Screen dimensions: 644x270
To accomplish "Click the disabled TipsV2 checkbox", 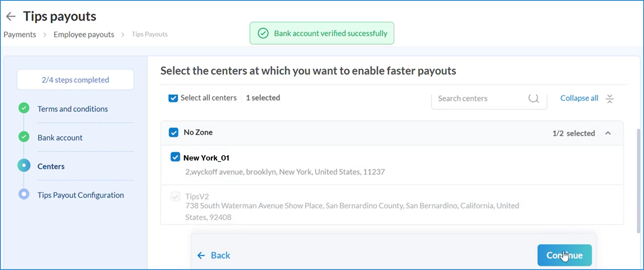I will [x=175, y=196].
